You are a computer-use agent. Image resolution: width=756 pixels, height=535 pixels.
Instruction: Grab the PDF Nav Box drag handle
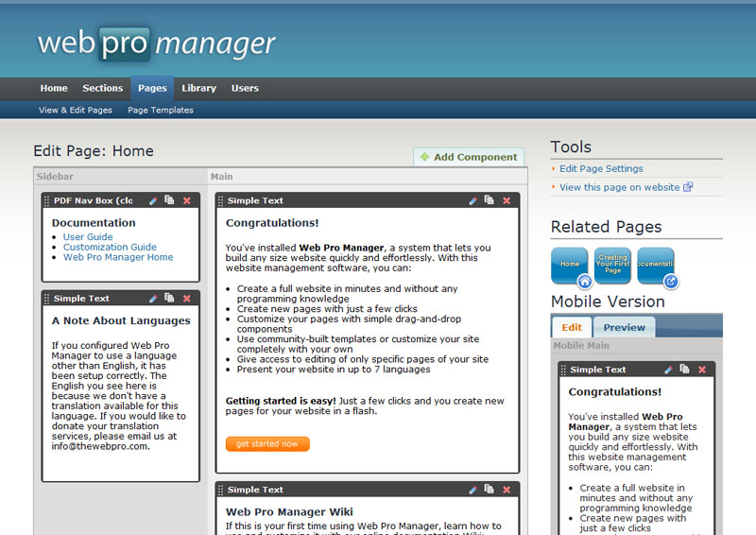click(x=46, y=200)
